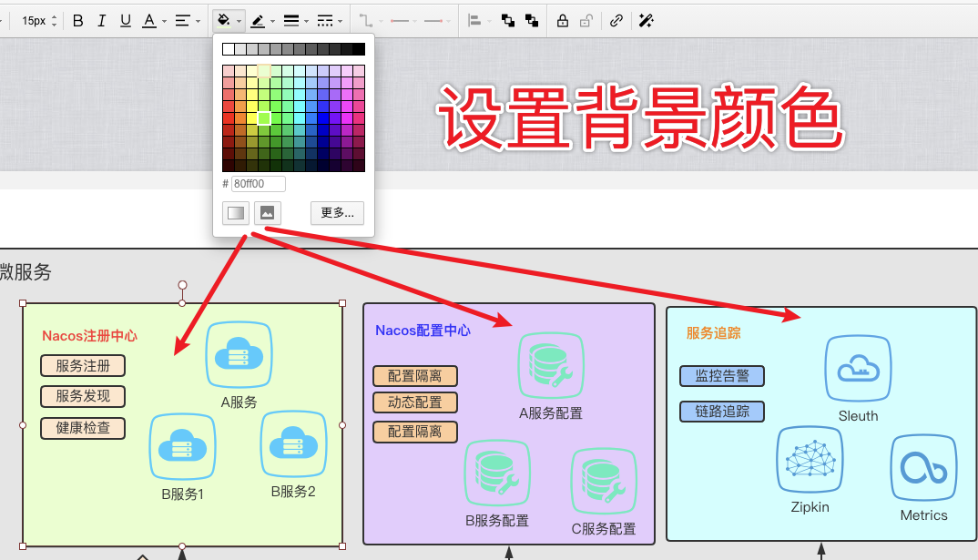Choose image fill button in color popup
The image size is (978, 560).
click(267, 213)
